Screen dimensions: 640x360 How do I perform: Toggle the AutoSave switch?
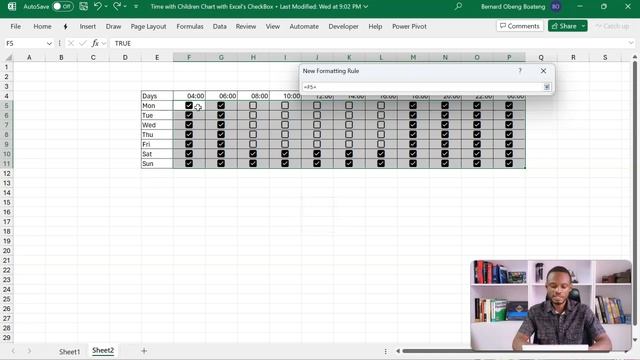(63, 7)
